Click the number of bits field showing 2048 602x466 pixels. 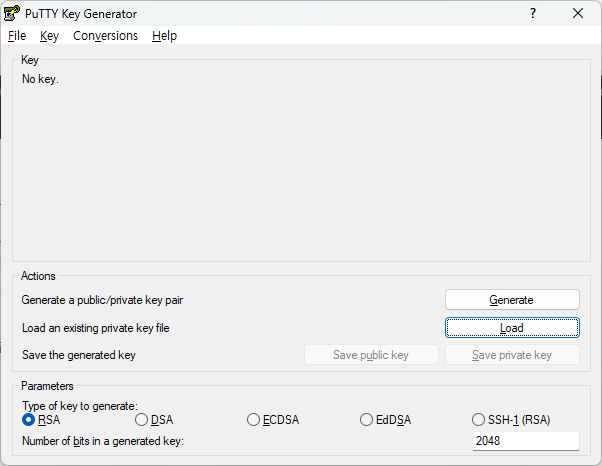click(x=526, y=441)
